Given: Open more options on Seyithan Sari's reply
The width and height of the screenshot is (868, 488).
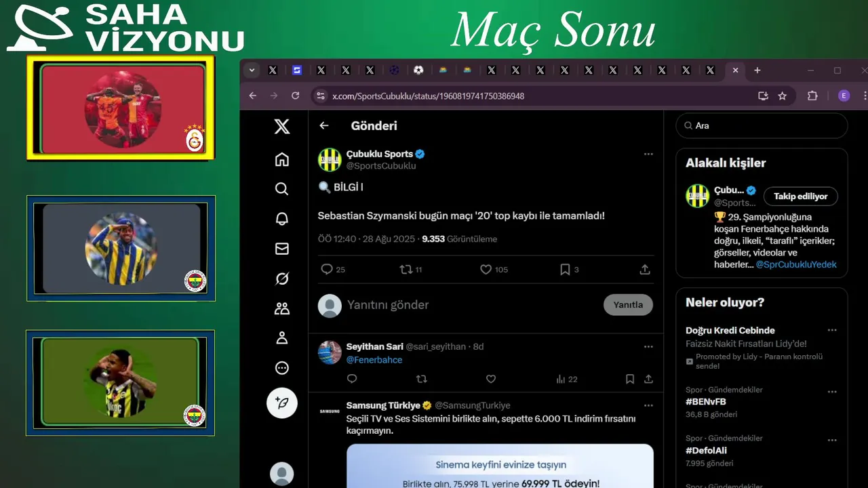Looking at the screenshot, I should click(x=648, y=346).
